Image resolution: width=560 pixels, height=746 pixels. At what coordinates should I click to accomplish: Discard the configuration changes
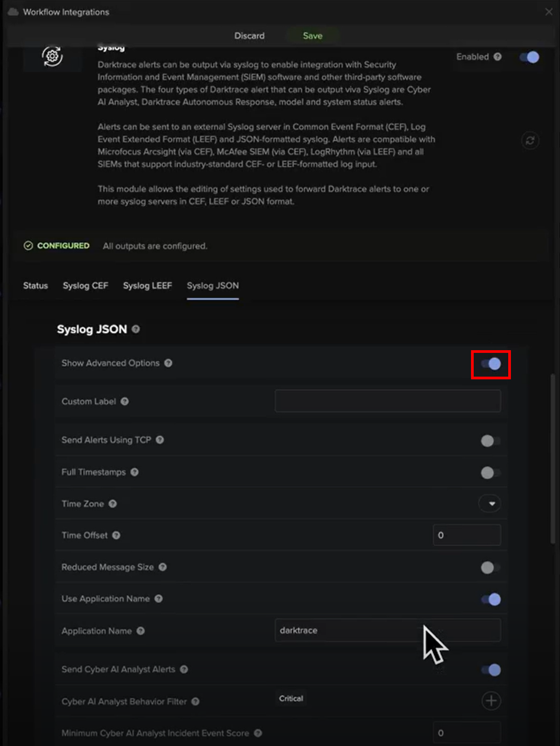tap(249, 36)
